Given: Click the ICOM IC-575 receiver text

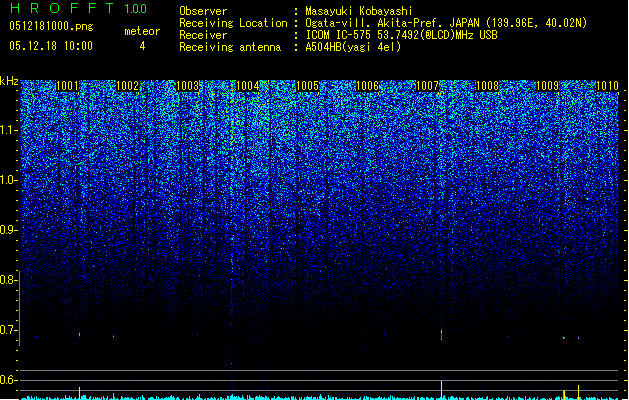Looking at the screenshot, I should [x=401, y=35].
